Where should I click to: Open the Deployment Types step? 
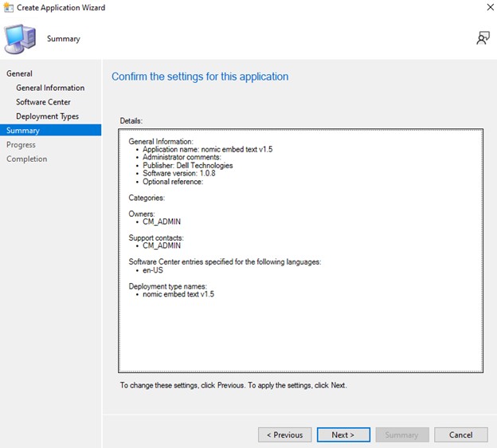pyautogui.click(x=47, y=116)
